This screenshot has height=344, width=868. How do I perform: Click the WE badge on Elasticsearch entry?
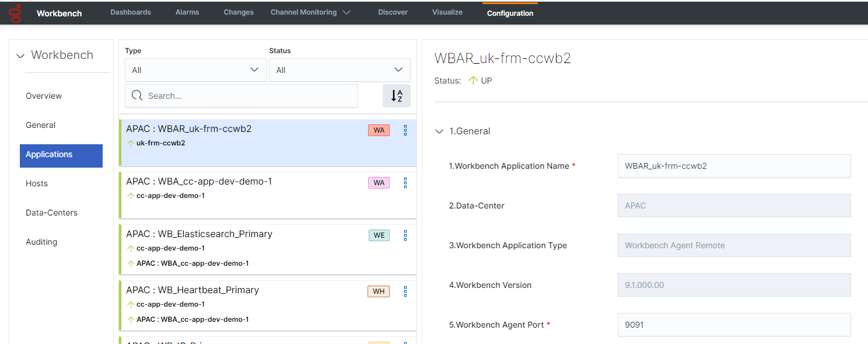(x=379, y=235)
